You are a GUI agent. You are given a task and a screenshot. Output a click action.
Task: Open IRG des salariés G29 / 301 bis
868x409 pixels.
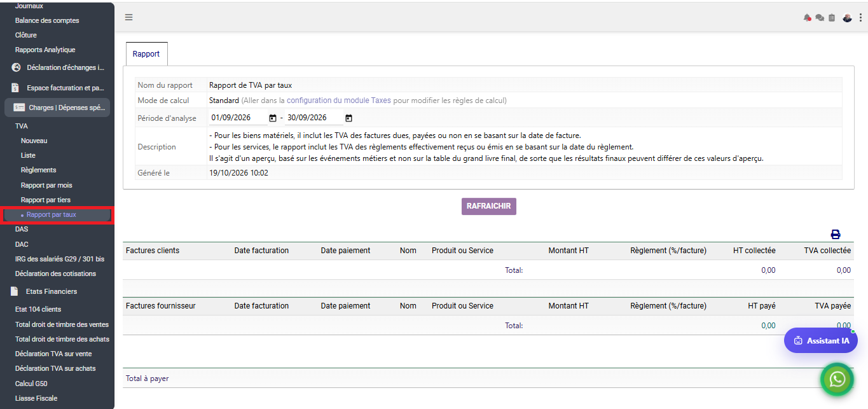point(60,259)
